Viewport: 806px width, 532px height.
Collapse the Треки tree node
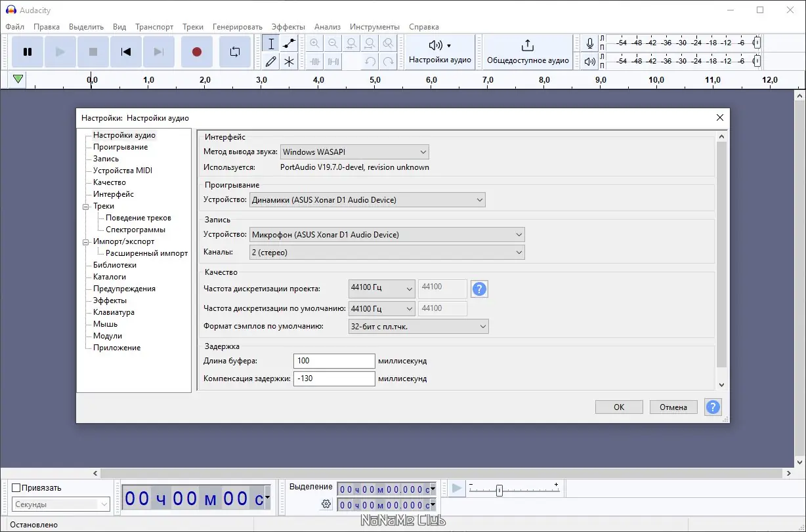click(85, 206)
